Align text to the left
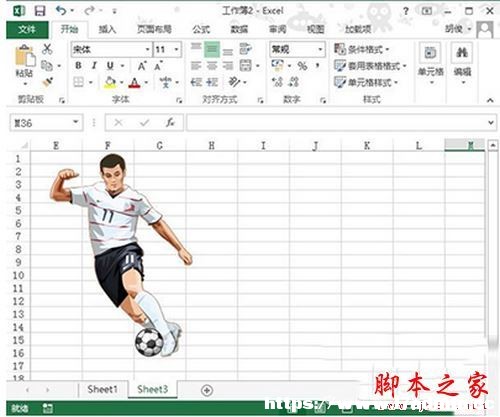500x417 pixels. [196, 66]
